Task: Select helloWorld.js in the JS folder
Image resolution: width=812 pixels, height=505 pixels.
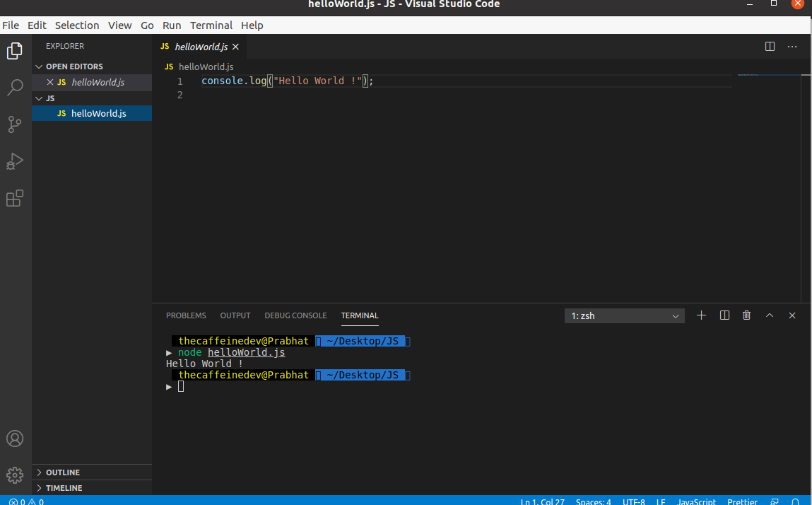Action: point(98,113)
